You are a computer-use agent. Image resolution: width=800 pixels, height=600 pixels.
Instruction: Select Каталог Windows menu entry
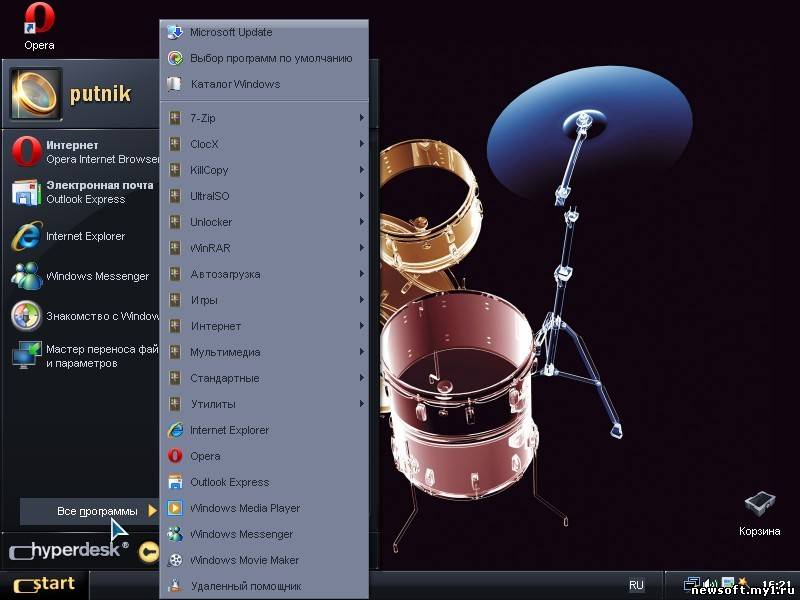pos(264,84)
